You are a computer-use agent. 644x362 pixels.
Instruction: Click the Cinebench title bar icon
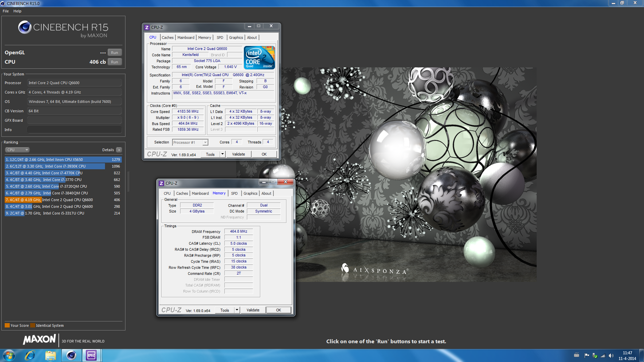tap(3, 3)
